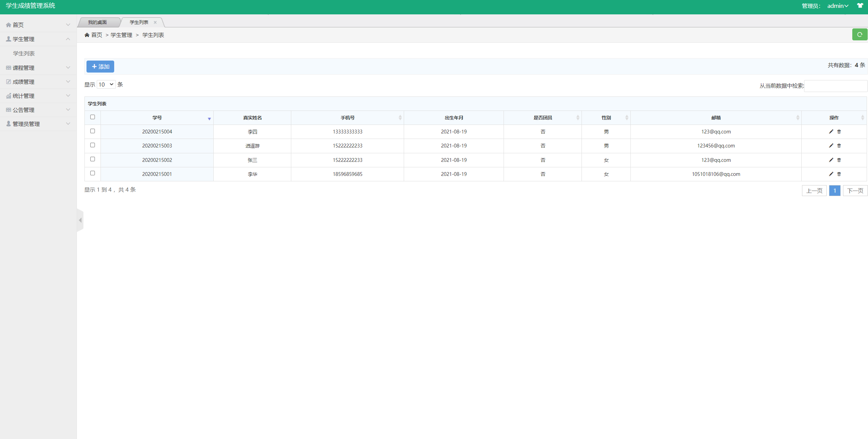Check the select-all checkbox in table header
This screenshot has height=439, width=868.
pyautogui.click(x=92, y=117)
